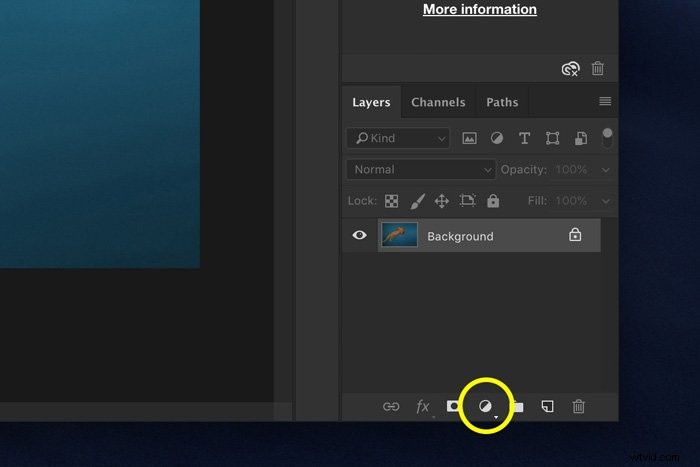This screenshot has width=700, height=467.
Task: Switch to the Paths tab
Action: [x=502, y=102]
